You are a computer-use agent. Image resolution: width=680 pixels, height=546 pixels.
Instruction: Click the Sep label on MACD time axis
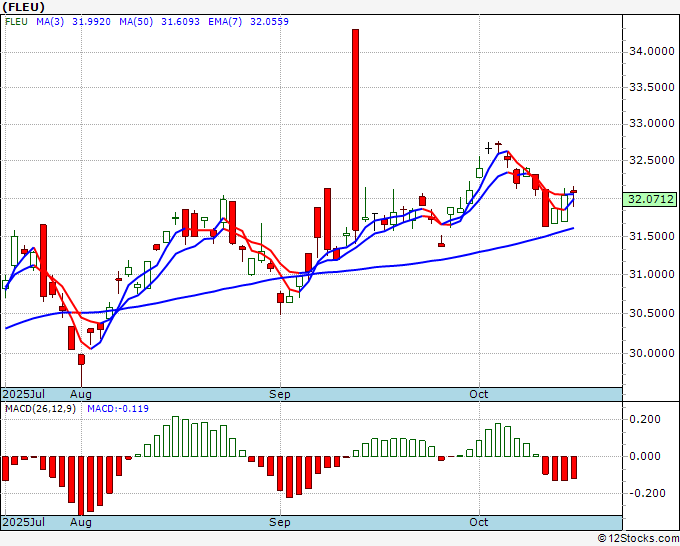(x=280, y=522)
